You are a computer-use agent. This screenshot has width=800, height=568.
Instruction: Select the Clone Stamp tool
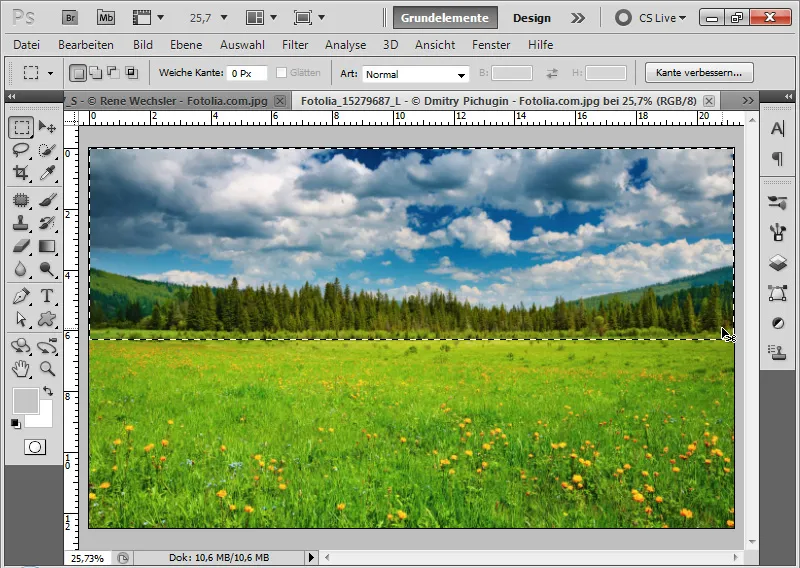point(21,223)
